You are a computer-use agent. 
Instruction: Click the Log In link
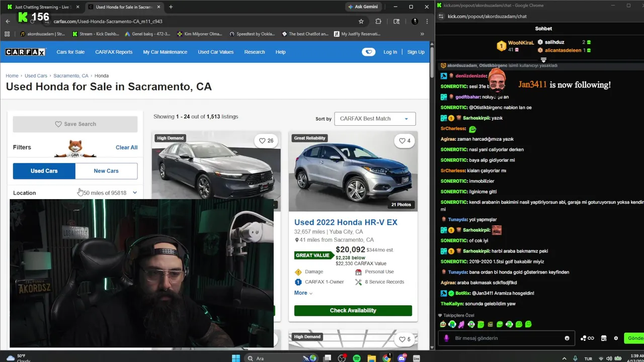click(x=390, y=52)
